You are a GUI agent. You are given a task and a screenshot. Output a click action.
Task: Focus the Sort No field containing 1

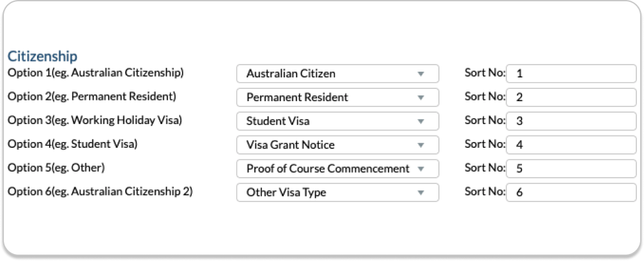[571, 74]
